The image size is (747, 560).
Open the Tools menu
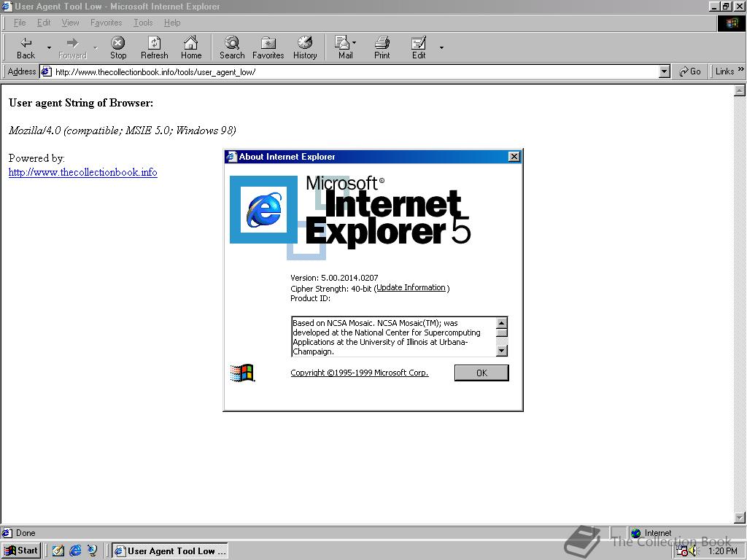[143, 23]
